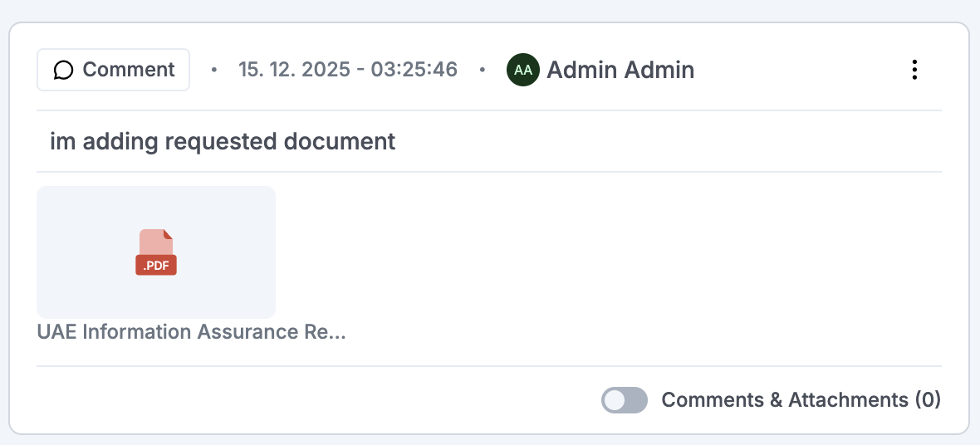Toggle the Comments & Attachments switch
Screen dimensions: 980x445
(x=624, y=400)
